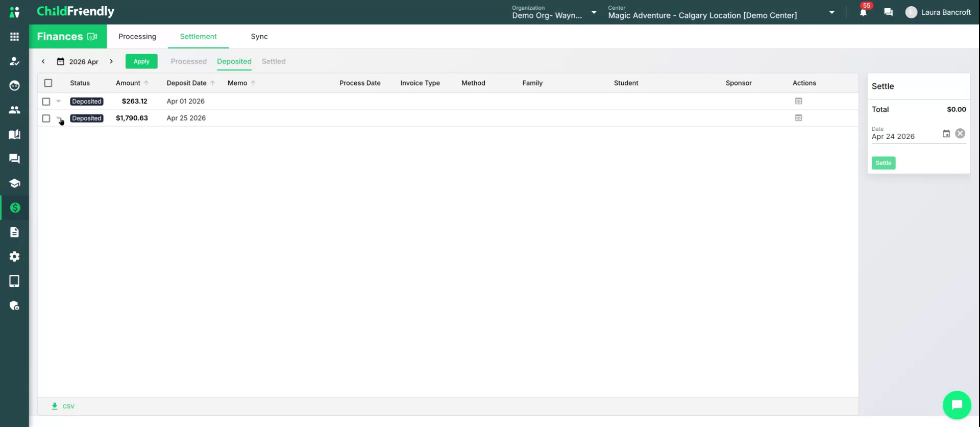Expand the Apr 01 2026 deposit row
980x427 pixels.
pos(59,101)
